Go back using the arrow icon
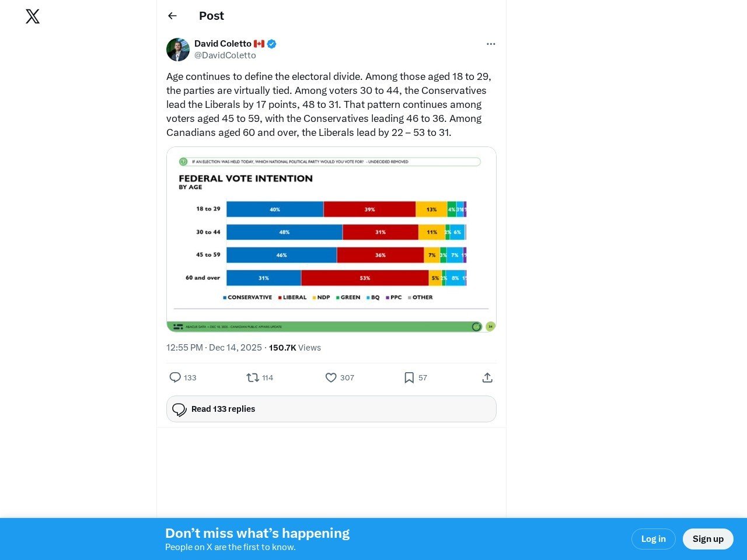 172,16
